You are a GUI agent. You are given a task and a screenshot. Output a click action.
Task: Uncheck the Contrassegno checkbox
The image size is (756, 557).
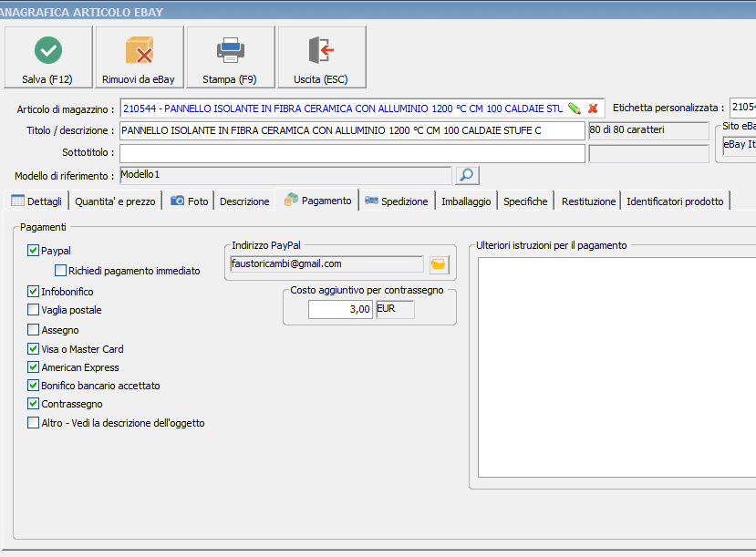[x=33, y=403]
